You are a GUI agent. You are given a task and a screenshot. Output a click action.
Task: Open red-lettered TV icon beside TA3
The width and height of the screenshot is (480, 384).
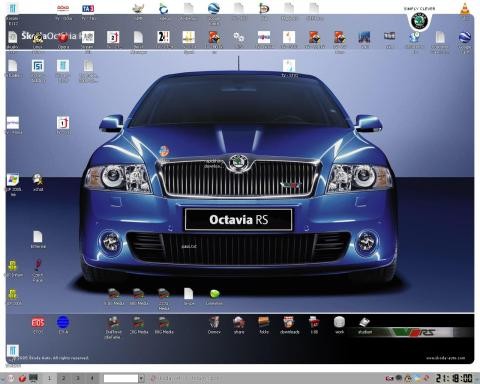point(63,8)
